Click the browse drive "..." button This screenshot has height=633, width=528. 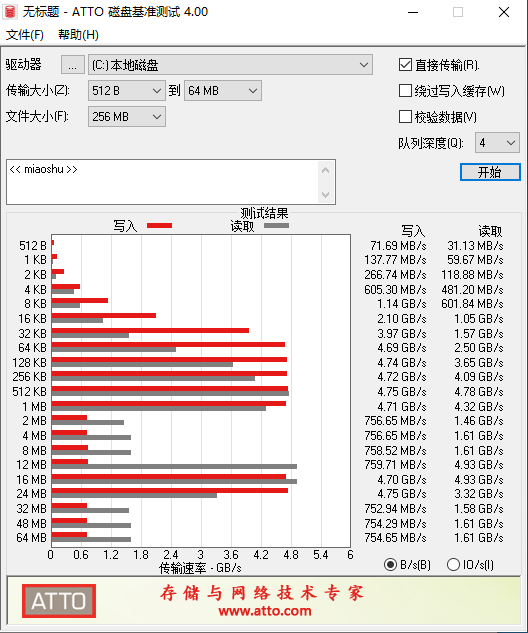73,65
